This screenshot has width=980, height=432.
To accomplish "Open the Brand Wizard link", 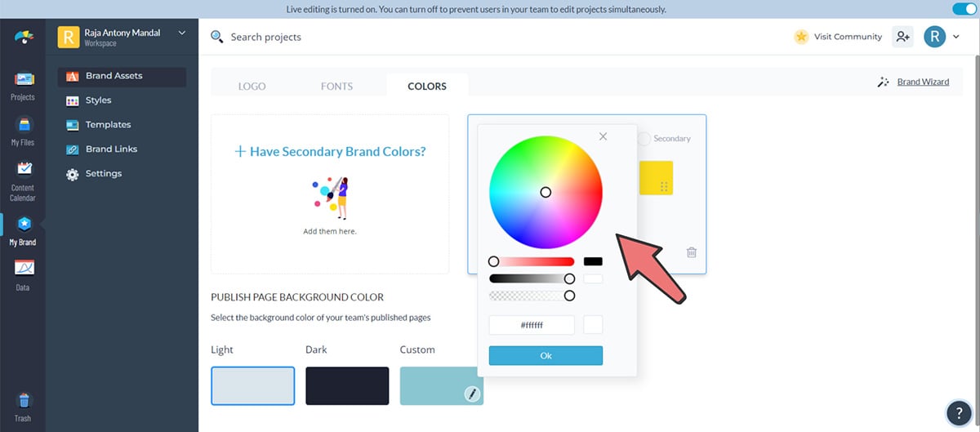I will tap(923, 82).
